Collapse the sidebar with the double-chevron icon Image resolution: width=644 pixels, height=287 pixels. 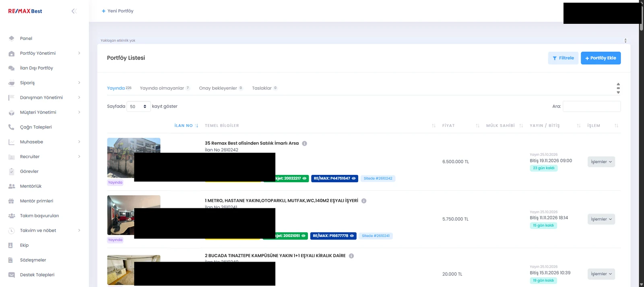click(74, 11)
